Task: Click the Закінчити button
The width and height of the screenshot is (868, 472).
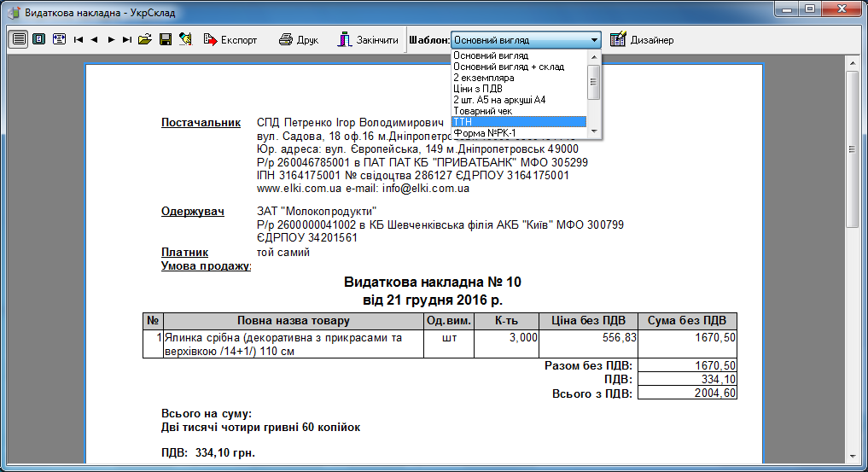Action: (367, 40)
